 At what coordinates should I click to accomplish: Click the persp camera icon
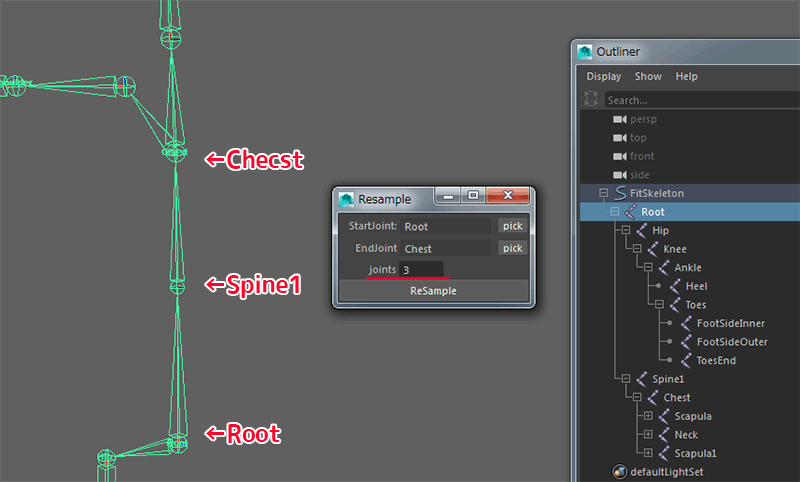pyautogui.click(x=620, y=119)
